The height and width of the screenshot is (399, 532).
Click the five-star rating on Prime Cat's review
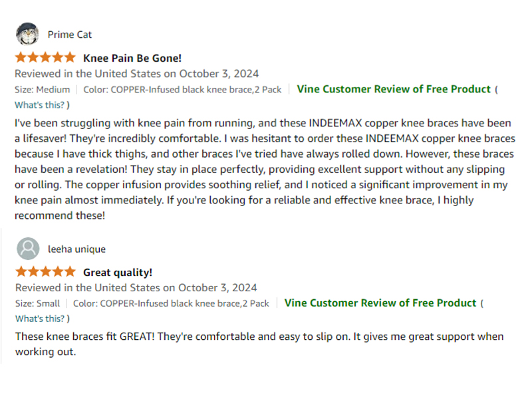45,58
